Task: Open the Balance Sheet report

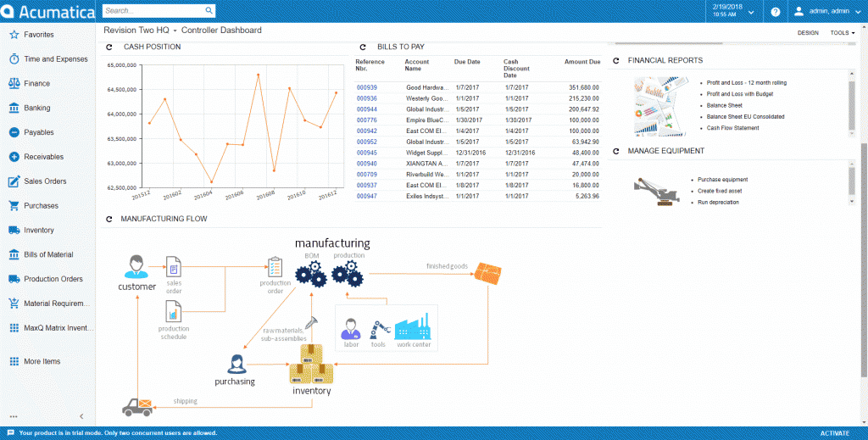Action: 723,105
